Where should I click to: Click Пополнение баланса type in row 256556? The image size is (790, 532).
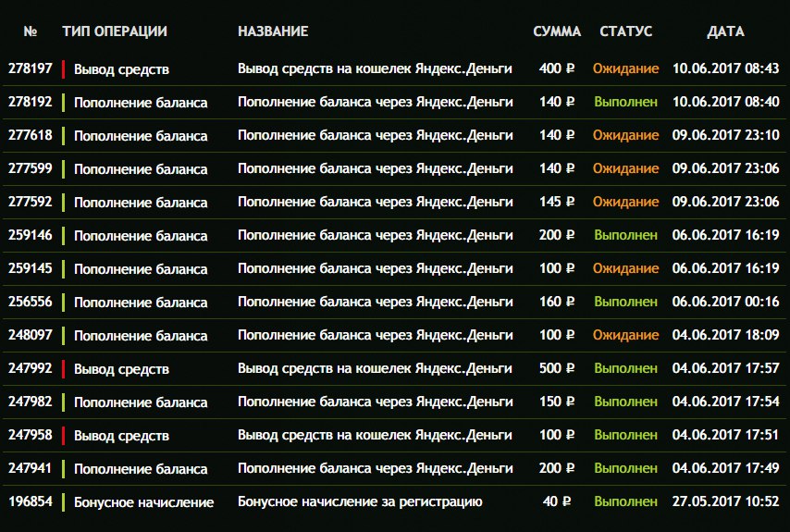(x=141, y=303)
